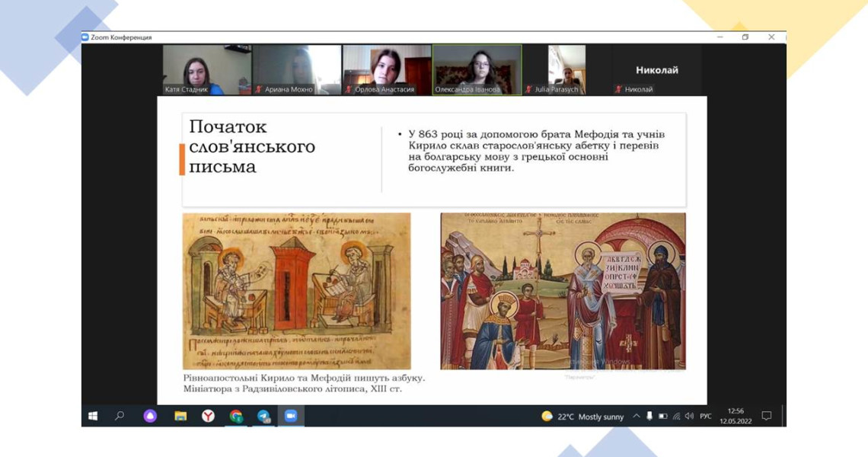Open the network connection icon
The image size is (868, 457).
[676, 416]
